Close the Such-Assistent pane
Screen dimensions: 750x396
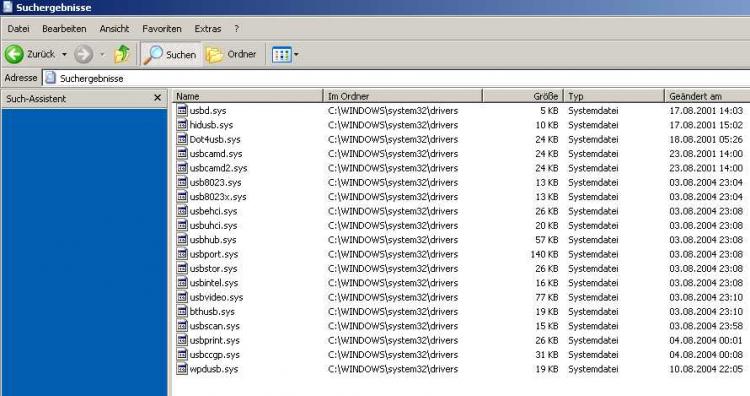pyautogui.click(x=157, y=98)
